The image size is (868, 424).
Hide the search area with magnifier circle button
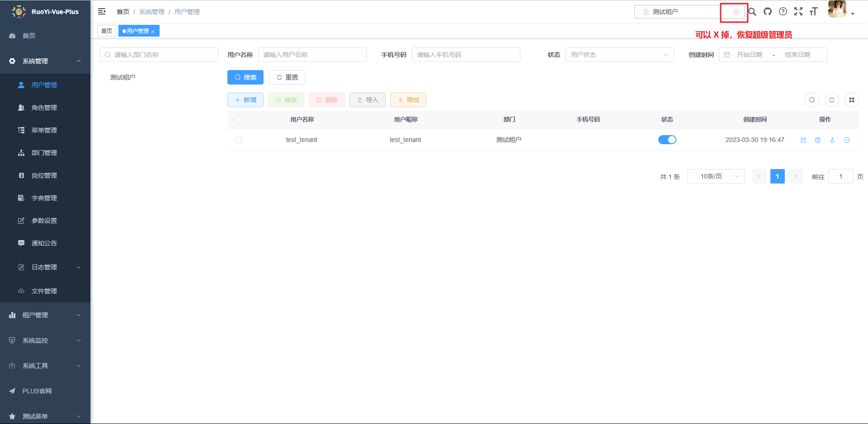[812, 100]
